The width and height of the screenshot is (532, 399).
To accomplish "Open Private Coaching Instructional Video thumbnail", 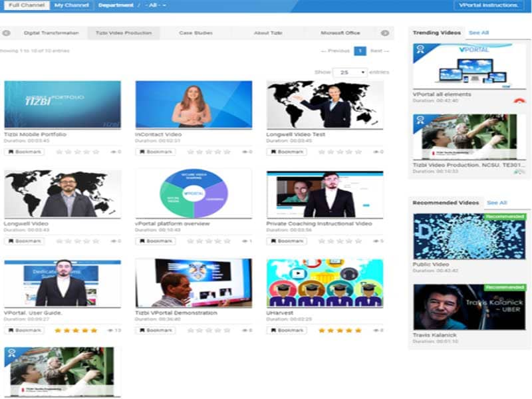I will (x=325, y=195).
